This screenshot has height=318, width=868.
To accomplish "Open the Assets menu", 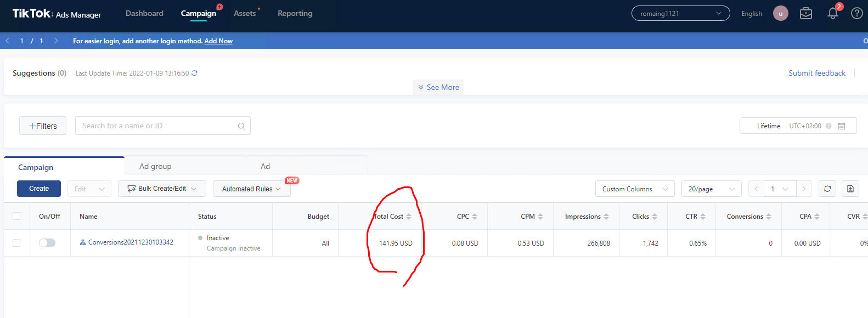I will (245, 13).
